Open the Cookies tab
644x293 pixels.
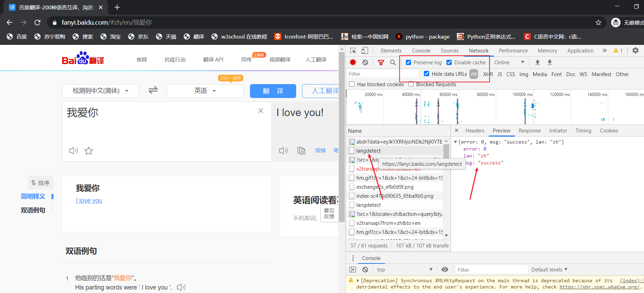click(609, 131)
